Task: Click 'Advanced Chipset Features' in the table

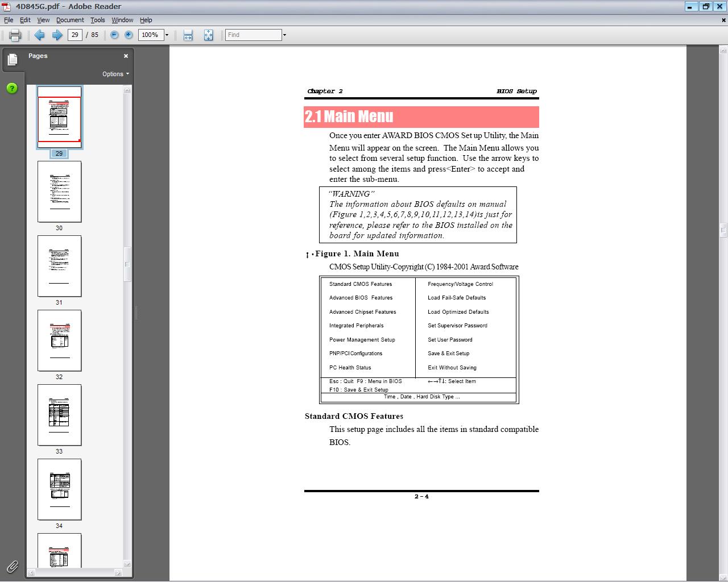Action: 363,312
